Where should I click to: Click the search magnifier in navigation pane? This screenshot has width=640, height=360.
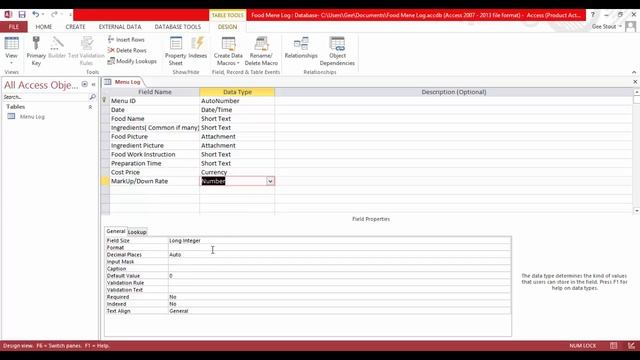pos(92,97)
